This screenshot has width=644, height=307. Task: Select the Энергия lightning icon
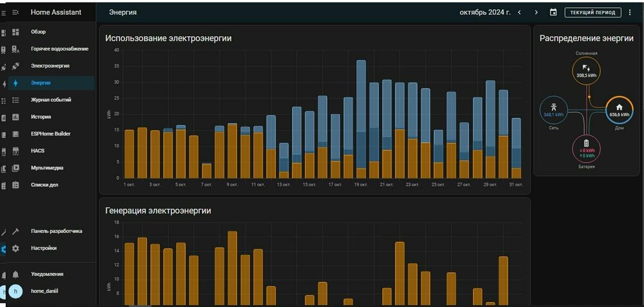pos(16,83)
